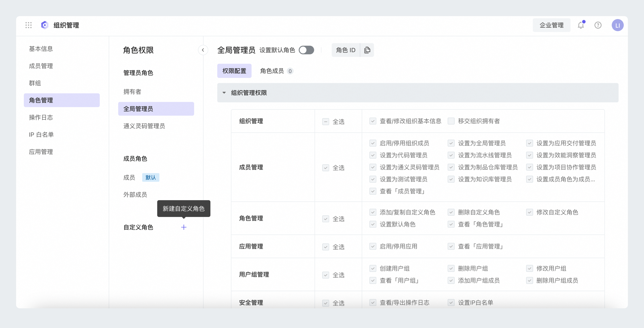Click the organization management logo icon
This screenshot has height=328, width=644.
(x=44, y=25)
